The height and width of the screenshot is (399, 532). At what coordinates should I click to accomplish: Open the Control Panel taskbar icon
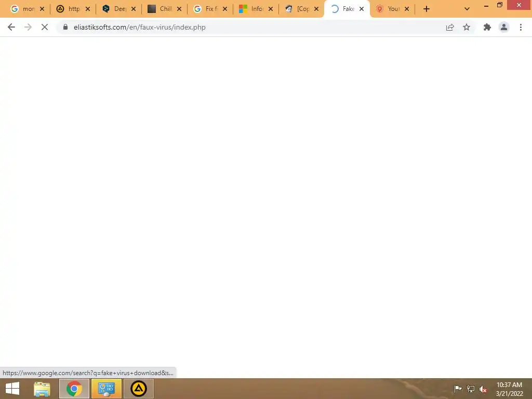107,389
